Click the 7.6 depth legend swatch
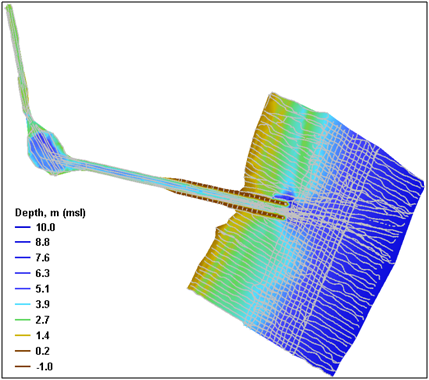Screen dimensions: 429x380 point(23,258)
